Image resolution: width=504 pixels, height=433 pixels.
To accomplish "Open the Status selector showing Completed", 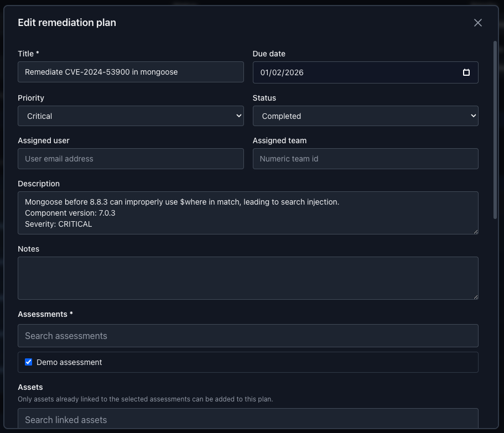I will coord(365,116).
